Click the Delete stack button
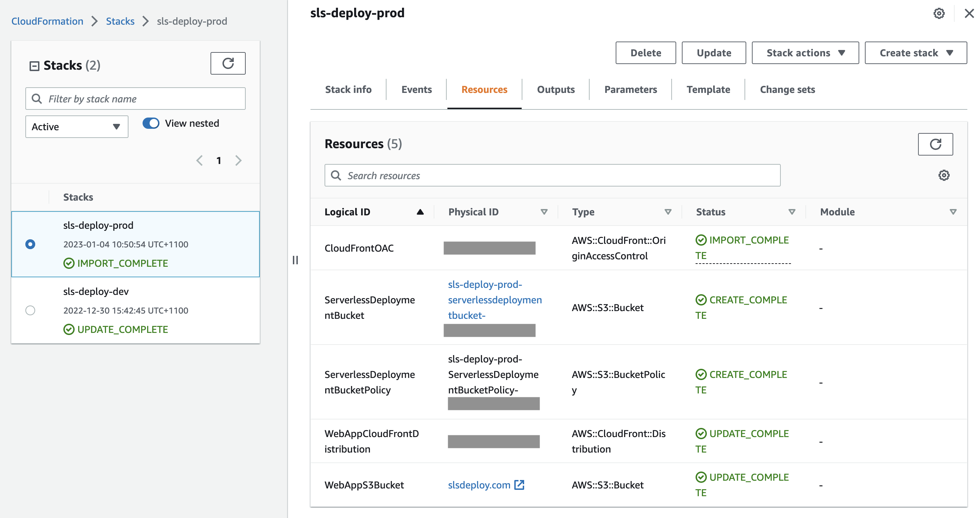980x518 pixels. pyautogui.click(x=646, y=52)
